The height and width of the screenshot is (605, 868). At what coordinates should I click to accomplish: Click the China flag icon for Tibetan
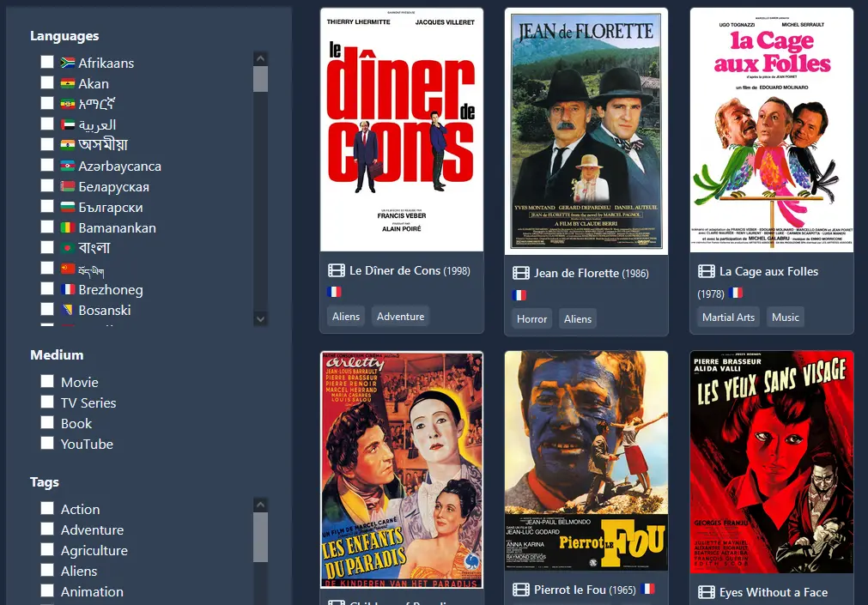[x=68, y=269]
